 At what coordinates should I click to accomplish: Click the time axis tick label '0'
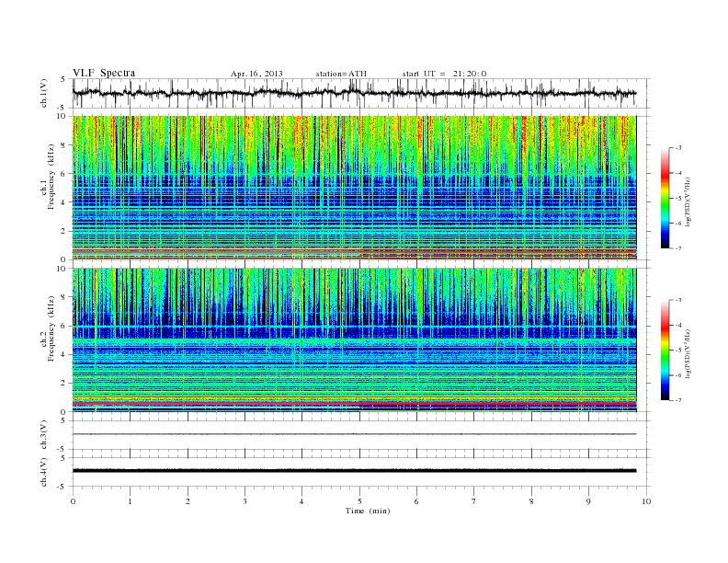pyautogui.click(x=73, y=501)
